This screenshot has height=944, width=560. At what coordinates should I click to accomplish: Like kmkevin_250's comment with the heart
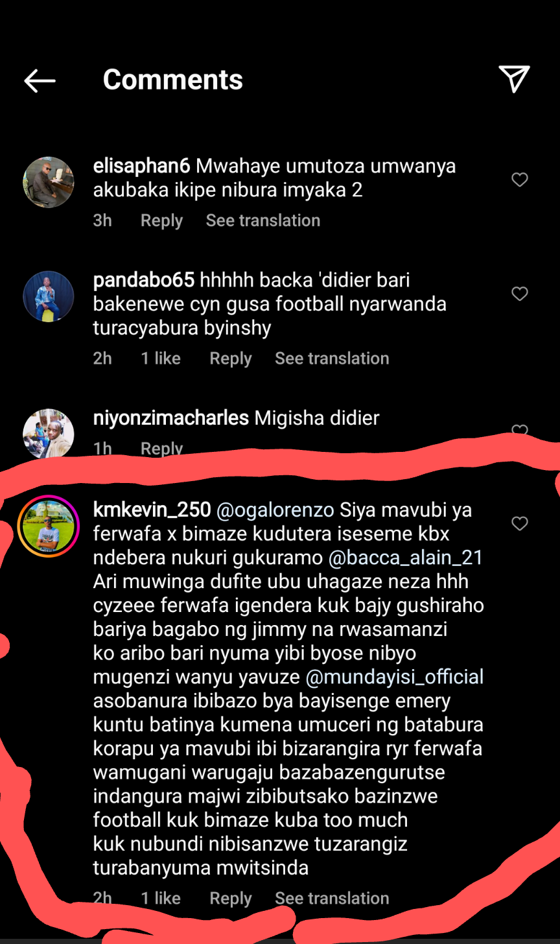pos(520,523)
